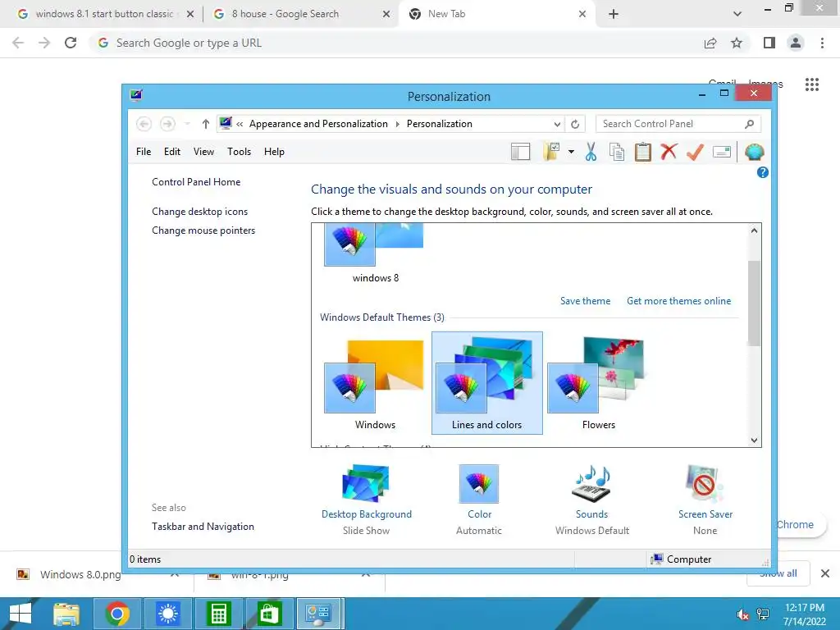Open the Screen Saver settings icon
Screen dimensions: 840x630
705,483
